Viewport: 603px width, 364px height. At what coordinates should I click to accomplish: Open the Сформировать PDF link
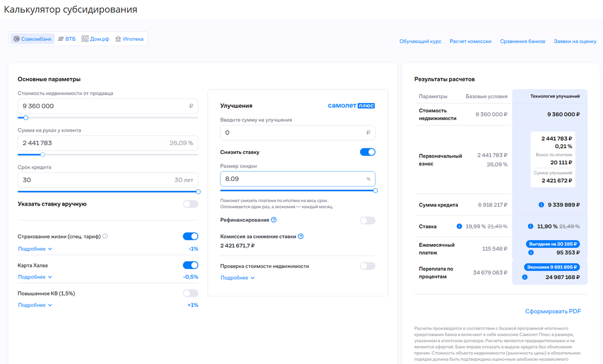click(553, 312)
